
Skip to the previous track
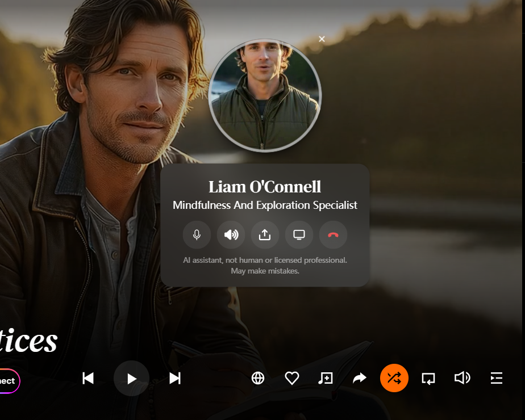click(x=88, y=378)
